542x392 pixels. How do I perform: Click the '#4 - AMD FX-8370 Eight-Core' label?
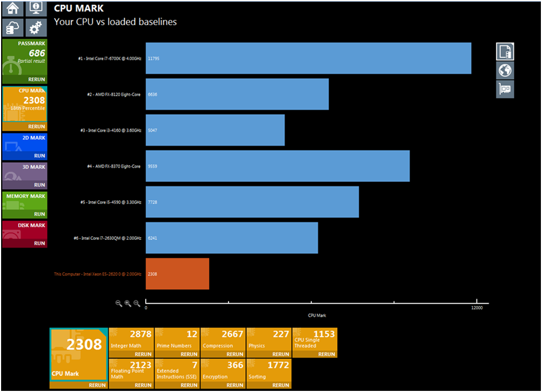114,167
